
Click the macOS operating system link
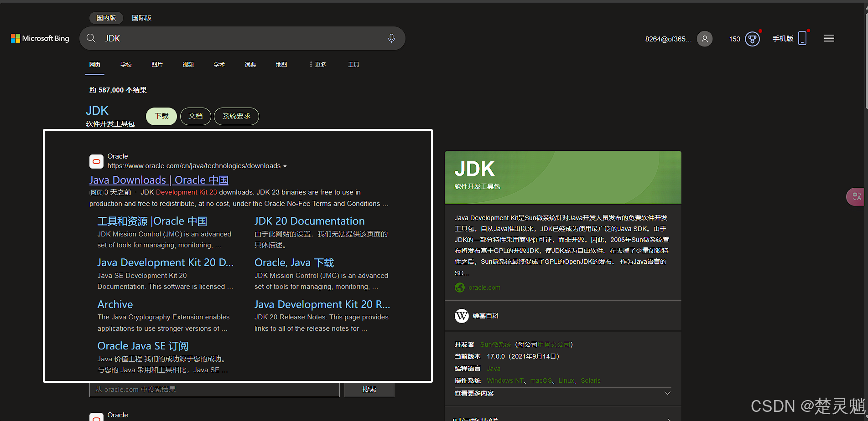coord(541,380)
